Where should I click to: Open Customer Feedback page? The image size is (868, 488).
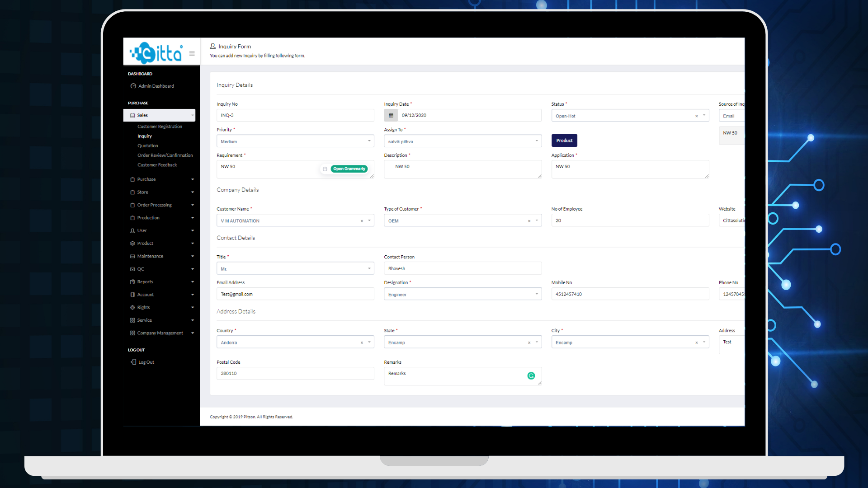coord(157,165)
